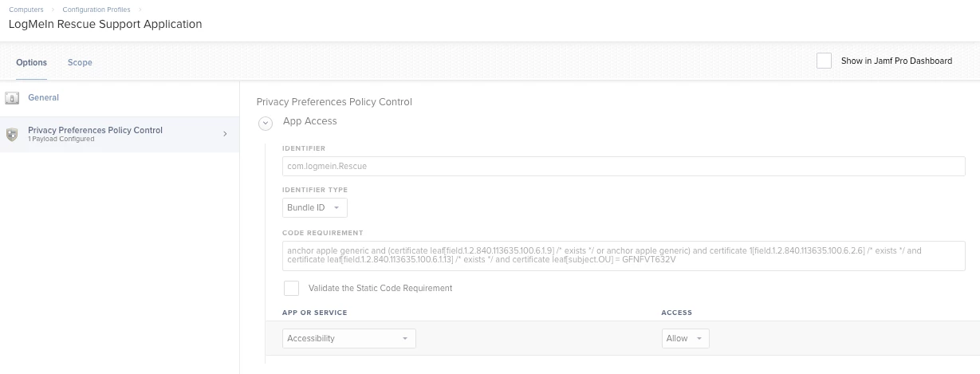
Task: Click the Show in Jamf Pro Dashboard label
Action: [x=896, y=61]
